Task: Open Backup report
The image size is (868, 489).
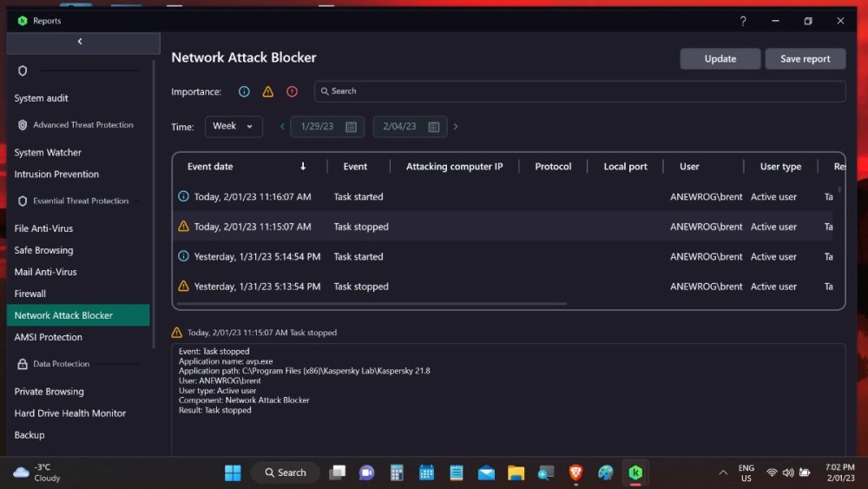Action: point(30,435)
